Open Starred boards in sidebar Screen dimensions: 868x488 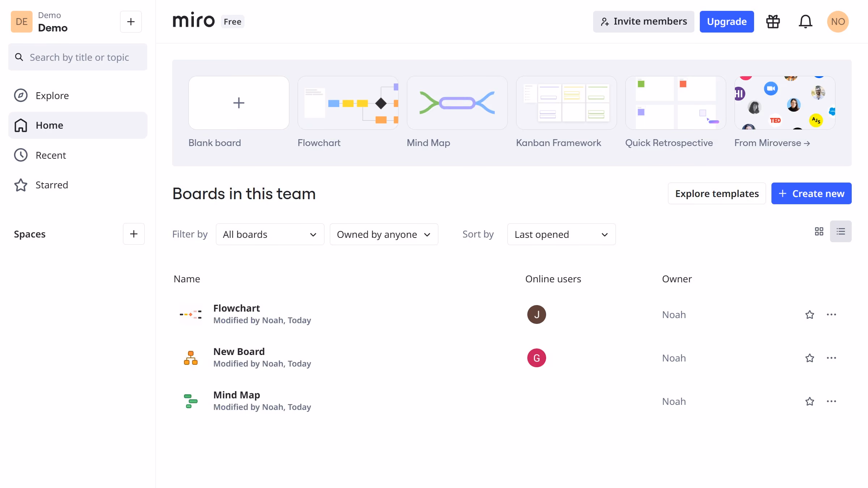(x=78, y=185)
